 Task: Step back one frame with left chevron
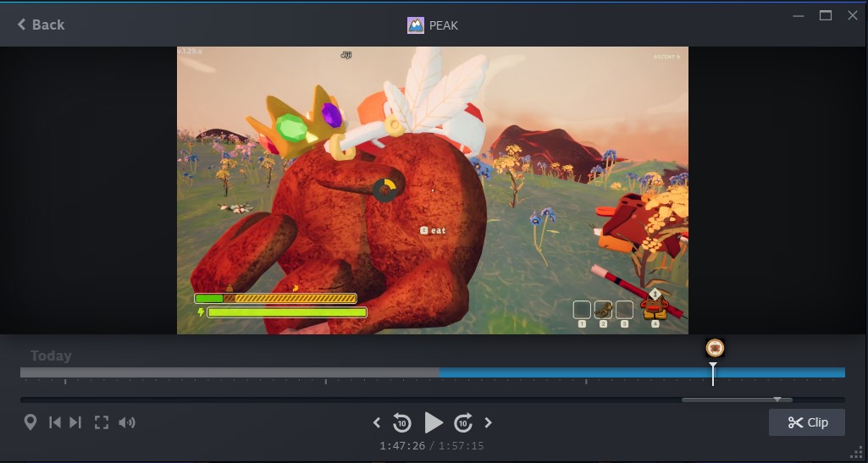pos(377,422)
